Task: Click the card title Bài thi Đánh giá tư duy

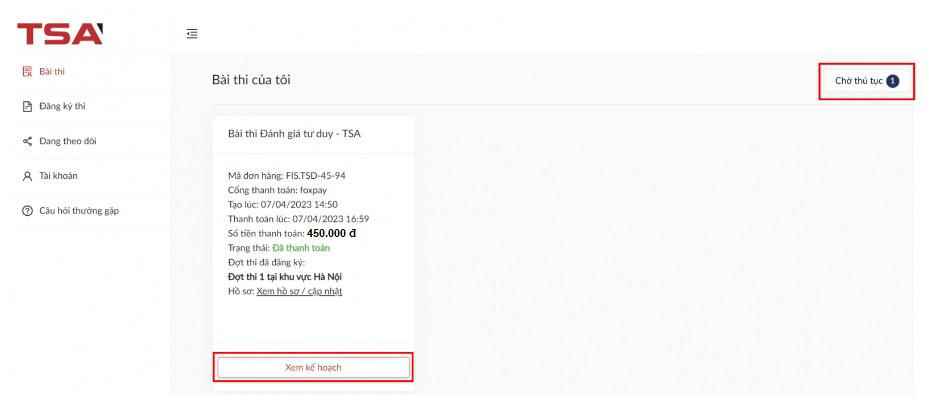Action: 294,135
